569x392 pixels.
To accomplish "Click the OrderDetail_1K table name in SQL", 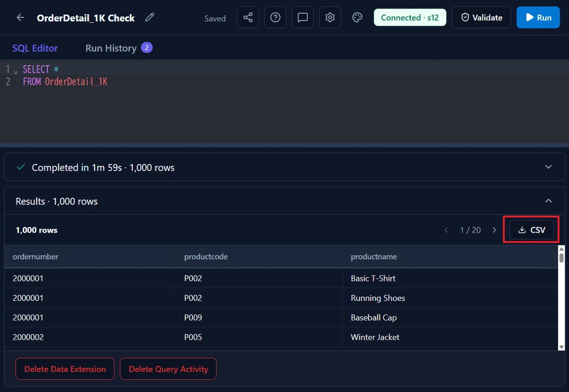I will point(76,82).
